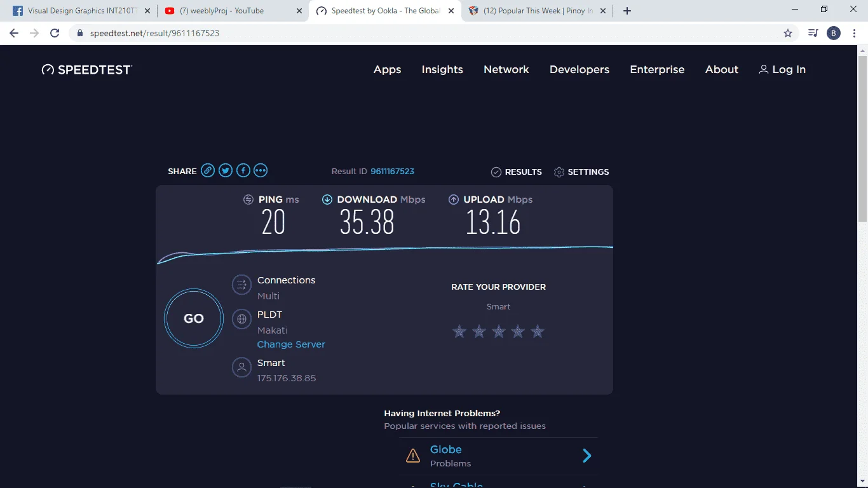Open more share options ellipsis icon
Image resolution: width=868 pixels, height=488 pixels.
point(261,170)
